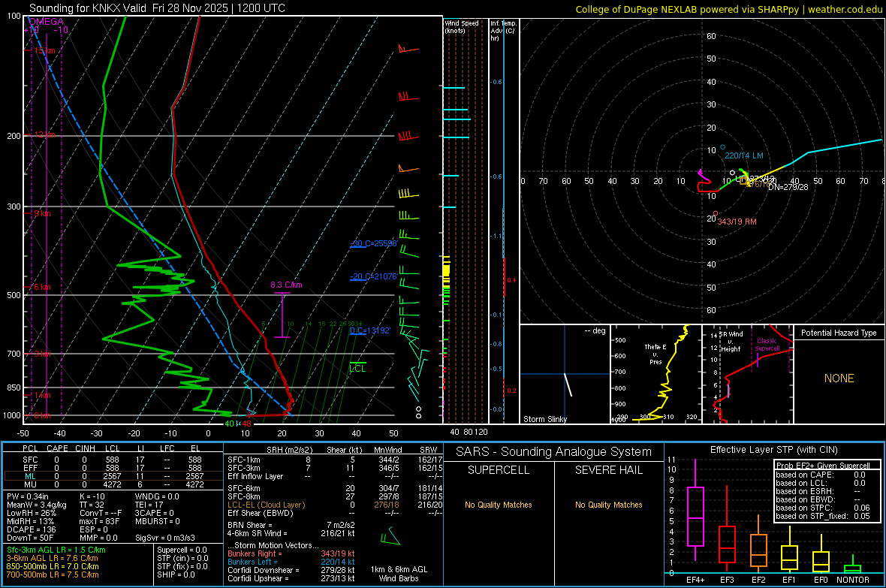
Task: Click No Quality Matches under SUPERCELL
Action: [499, 505]
